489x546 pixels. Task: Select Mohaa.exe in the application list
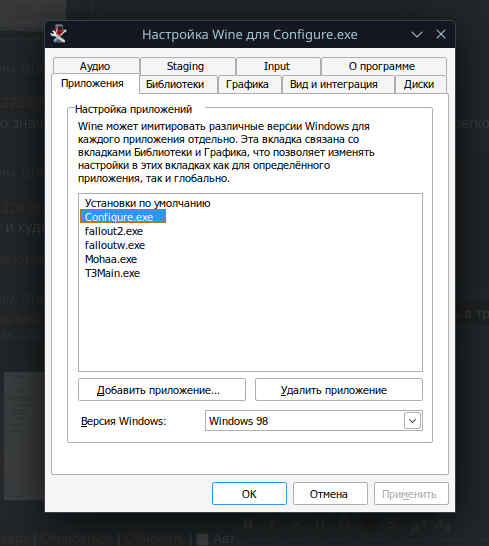click(111, 259)
